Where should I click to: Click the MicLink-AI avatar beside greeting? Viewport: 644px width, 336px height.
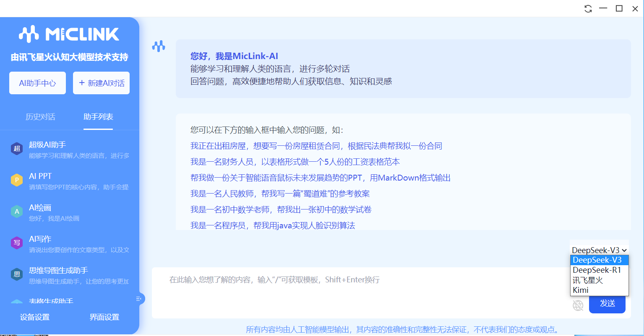159,46
